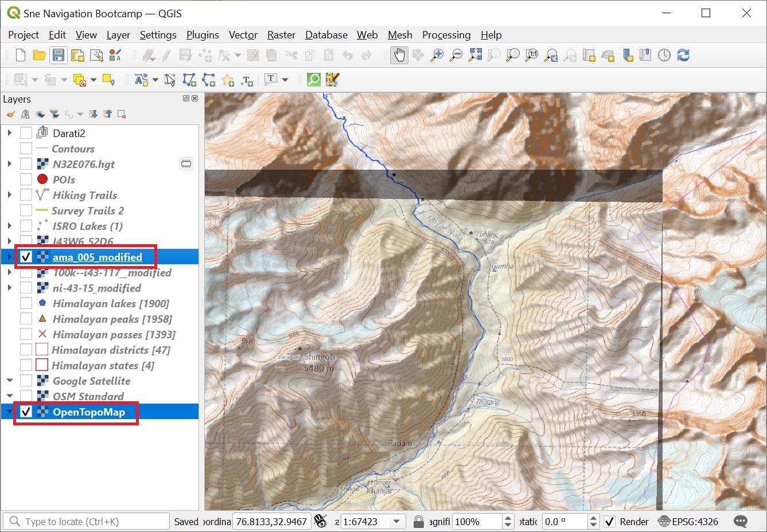767x532 pixels.
Task: Click the locator search field
Action: [86, 522]
